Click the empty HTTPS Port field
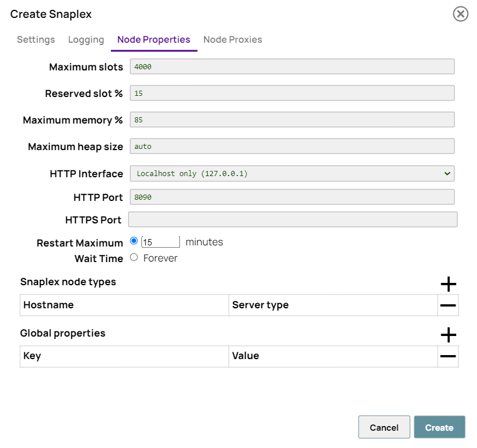Viewport: 477px width, 448px height. point(292,220)
